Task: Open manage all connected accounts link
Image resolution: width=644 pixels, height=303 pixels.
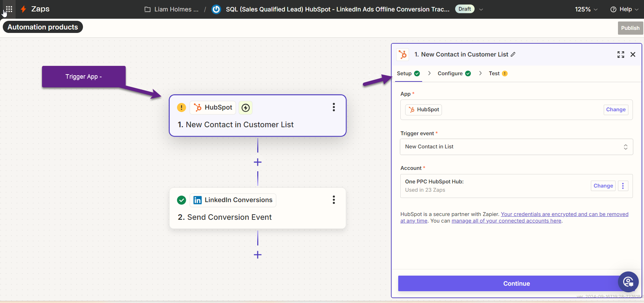Action: 506,221
